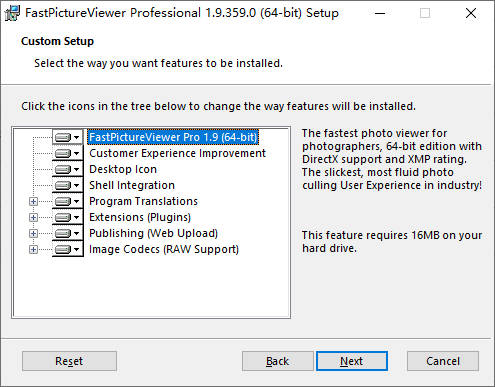This screenshot has height=387, width=495.
Task: Open install-state dropdown for Shell Integration
Action: 68,185
